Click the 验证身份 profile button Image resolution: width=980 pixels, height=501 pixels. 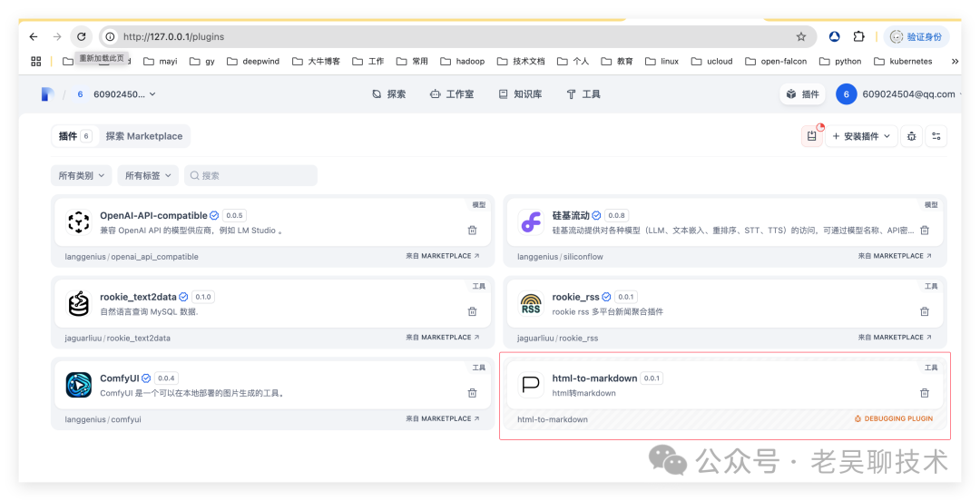pyautogui.click(x=916, y=37)
